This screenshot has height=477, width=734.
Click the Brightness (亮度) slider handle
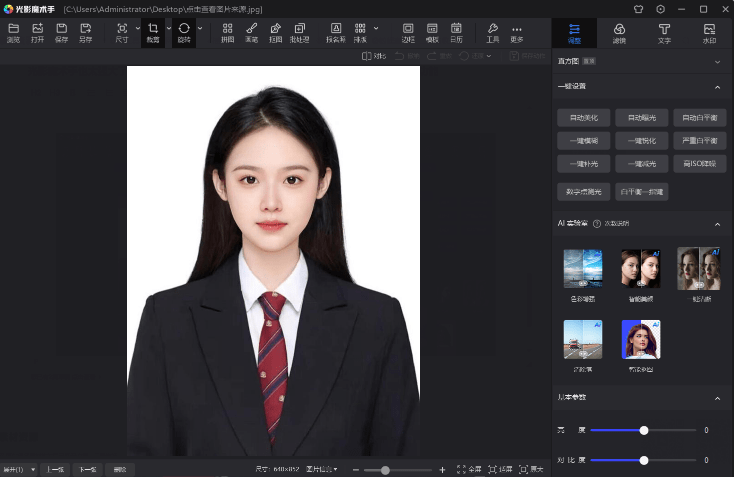tap(644, 430)
